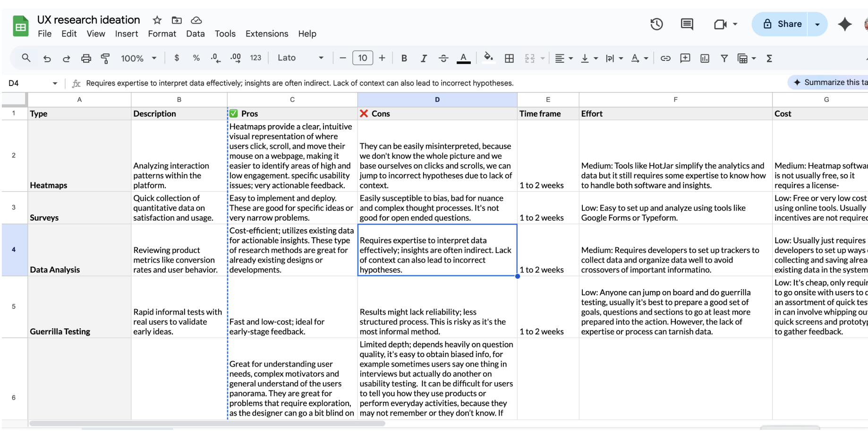Viewport: 868px width, 444px height.
Task: Undo the last action
Action: [x=47, y=58]
